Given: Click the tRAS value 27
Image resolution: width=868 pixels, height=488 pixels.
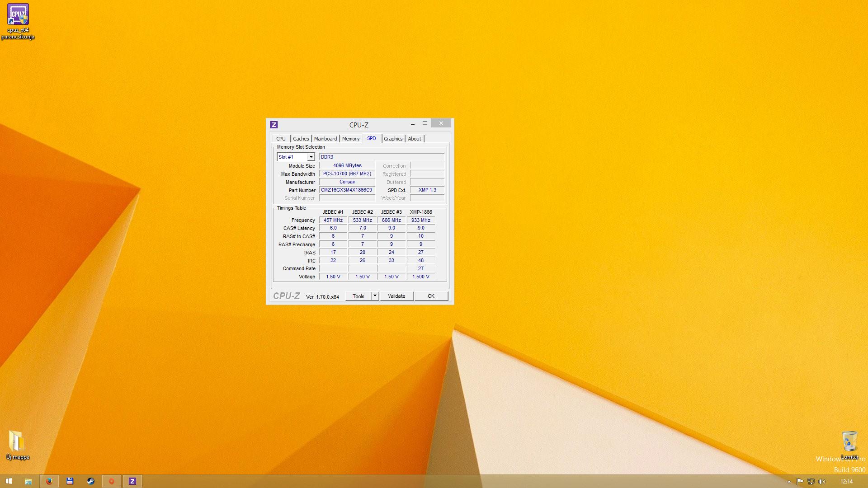Looking at the screenshot, I should pos(421,253).
